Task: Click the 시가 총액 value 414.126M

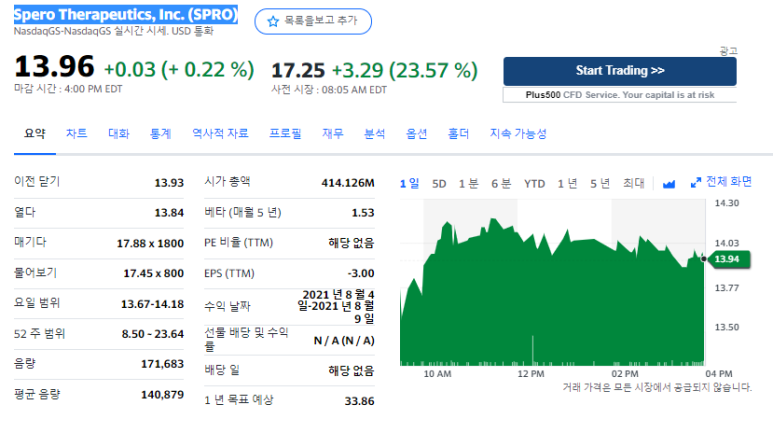Action: pos(348,183)
